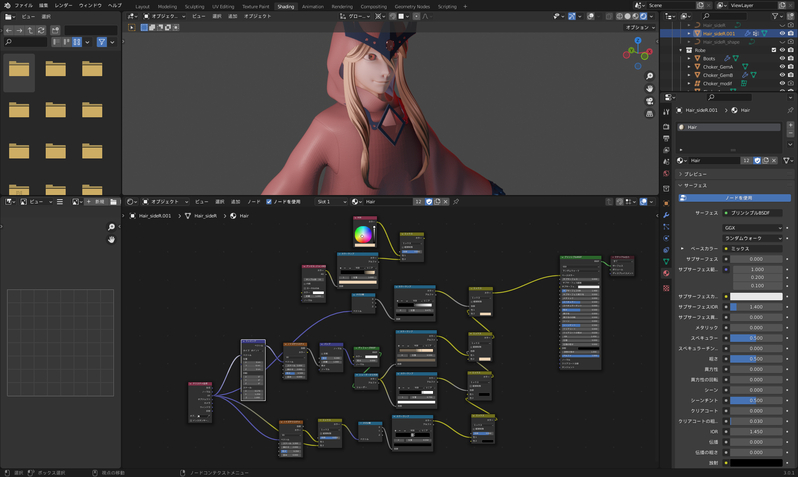Toggle camera view in the 3D viewport
The image size is (798, 477).
click(649, 101)
